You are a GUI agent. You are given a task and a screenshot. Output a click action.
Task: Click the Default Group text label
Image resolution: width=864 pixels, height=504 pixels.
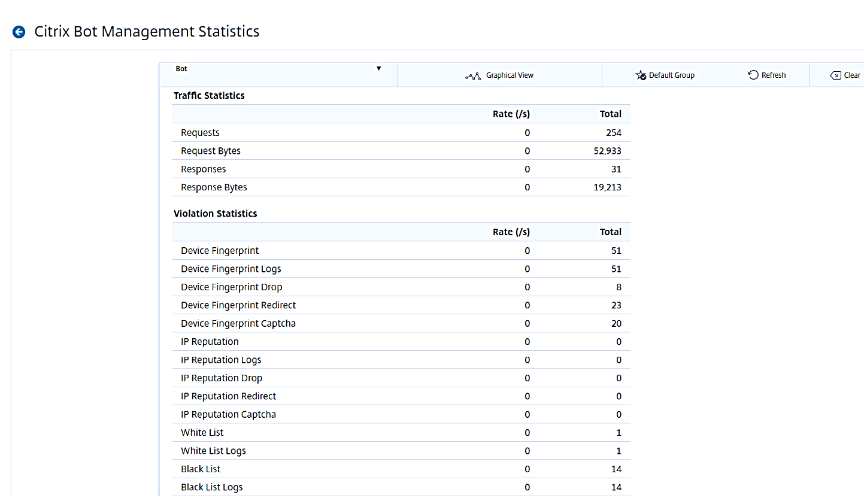pos(671,75)
